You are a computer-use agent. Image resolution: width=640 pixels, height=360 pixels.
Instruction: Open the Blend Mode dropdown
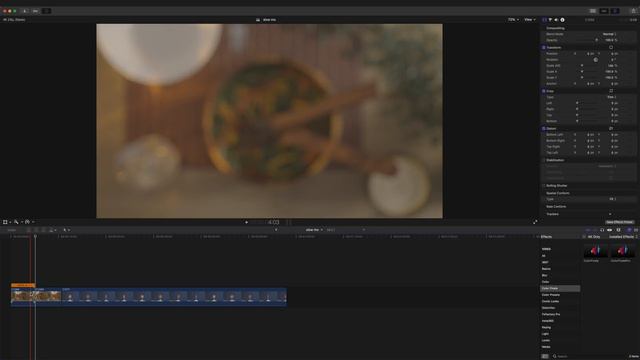point(609,34)
